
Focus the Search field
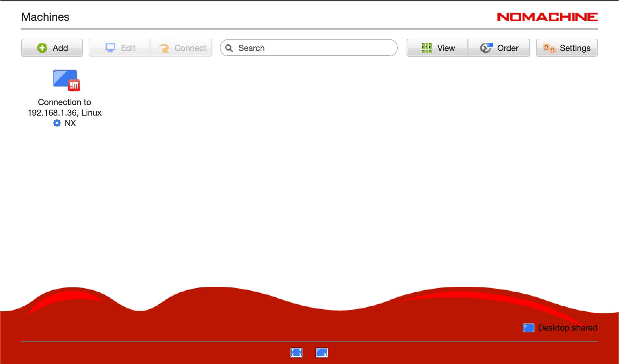point(309,48)
